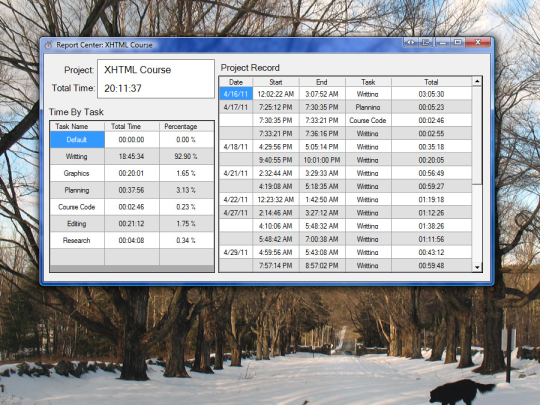Click the Task Name column header
The width and height of the screenshot is (540, 405).
coord(77,126)
